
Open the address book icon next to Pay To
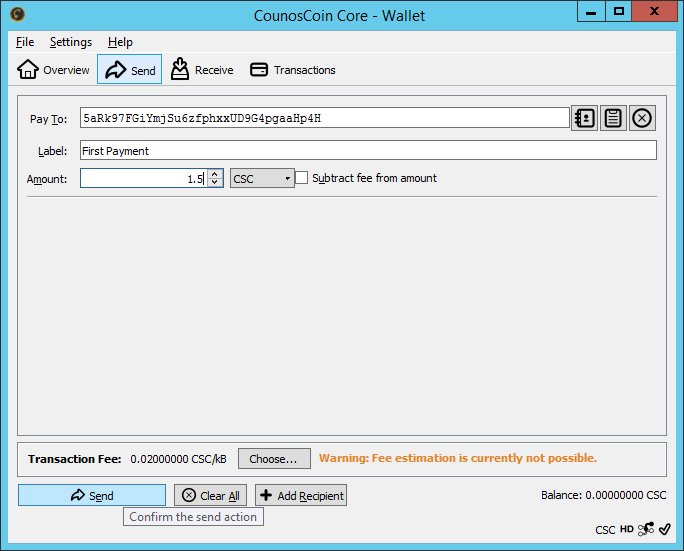[x=585, y=118]
